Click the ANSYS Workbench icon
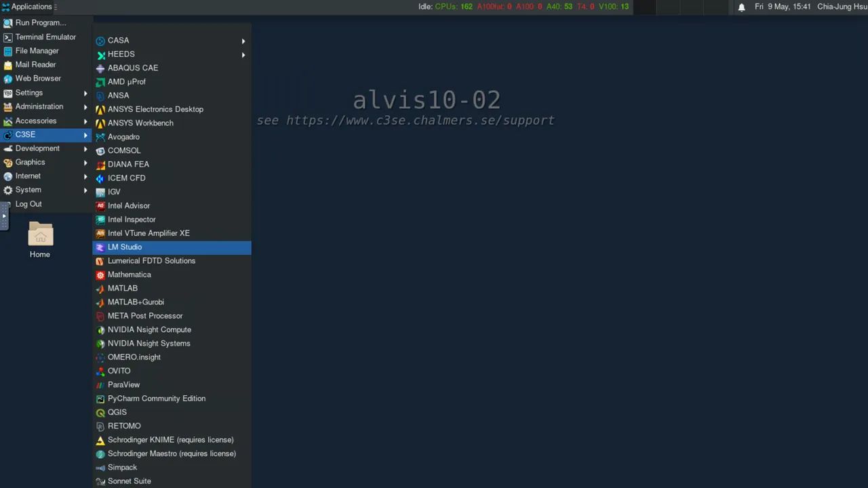The width and height of the screenshot is (868, 488). tap(100, 123)
